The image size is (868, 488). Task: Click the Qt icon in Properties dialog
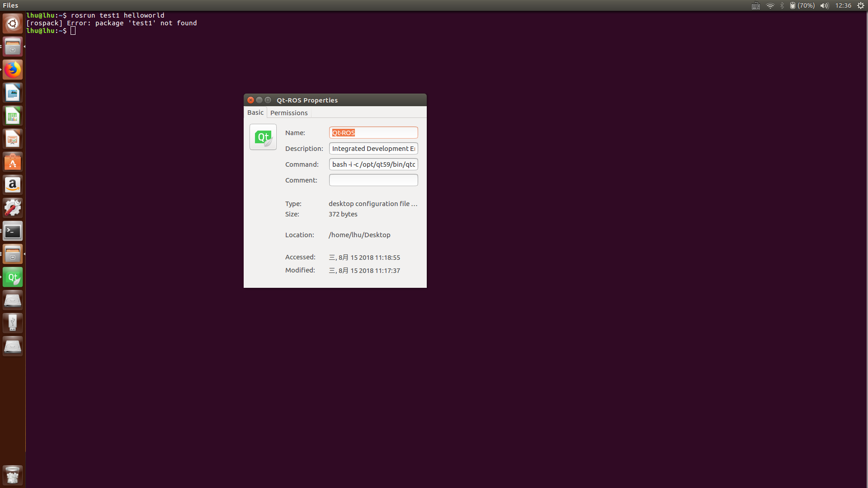point(263,137)
